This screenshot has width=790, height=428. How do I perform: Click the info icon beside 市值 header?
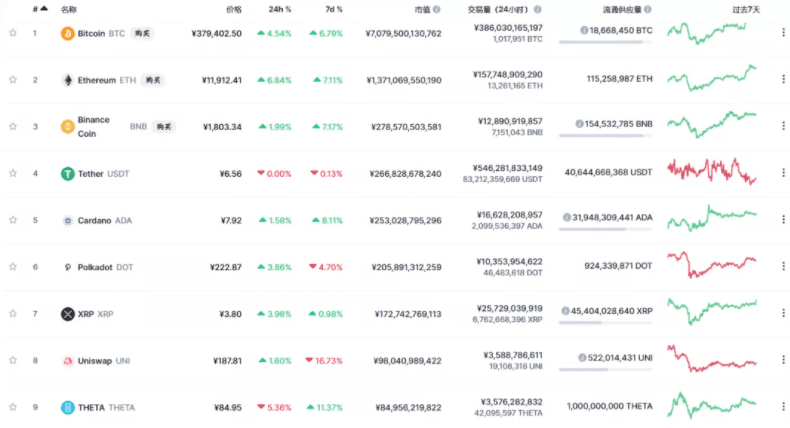pyautogui.click(x=437, y=8)
